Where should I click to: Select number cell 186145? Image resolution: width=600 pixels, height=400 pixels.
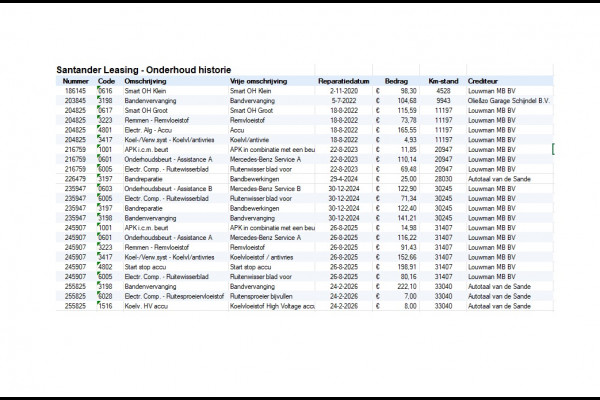click(75, 91)
